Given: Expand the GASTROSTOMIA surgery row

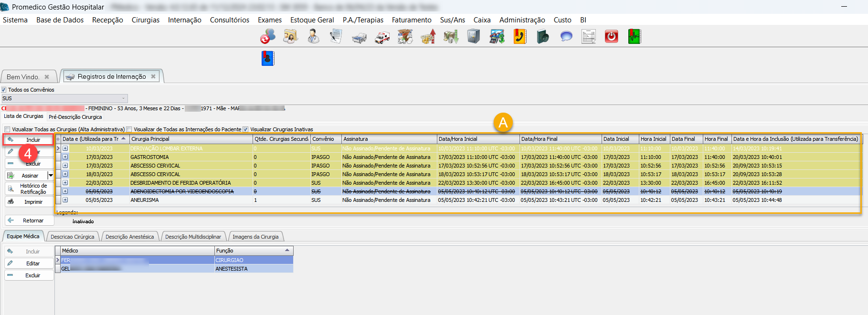Looking at the screenshot, I should tap(65, 157).
